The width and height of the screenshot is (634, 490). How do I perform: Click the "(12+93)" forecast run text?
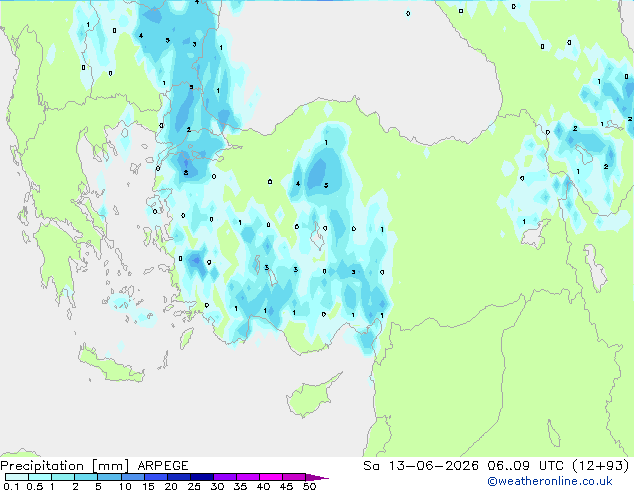point(601,466)
